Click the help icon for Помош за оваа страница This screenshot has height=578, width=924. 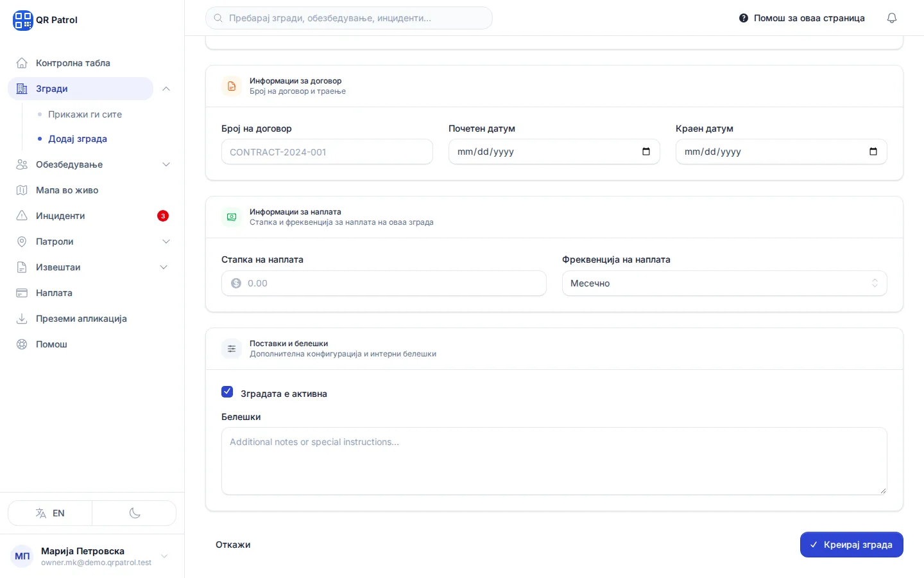coord(744,18)
